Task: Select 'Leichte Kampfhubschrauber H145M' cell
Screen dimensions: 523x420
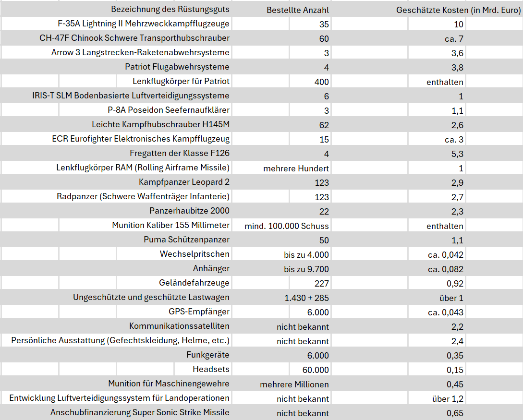Action: tap(161, 124)
